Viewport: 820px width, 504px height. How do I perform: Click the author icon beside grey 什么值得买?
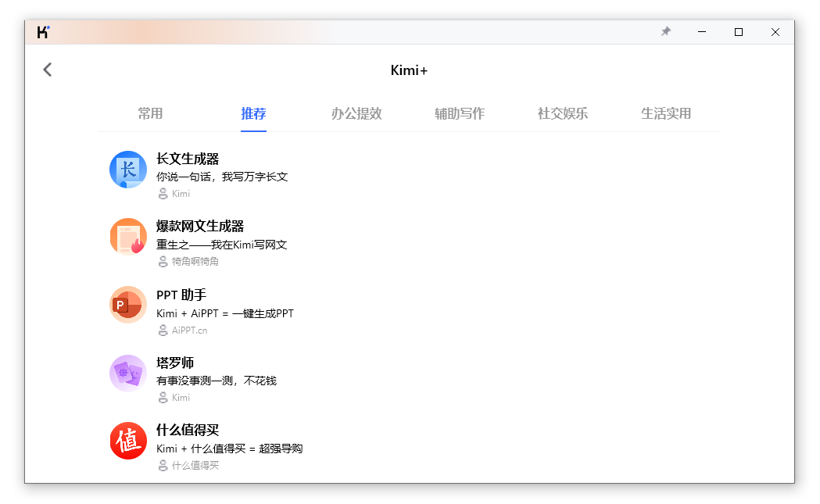(x=163, y=465)
